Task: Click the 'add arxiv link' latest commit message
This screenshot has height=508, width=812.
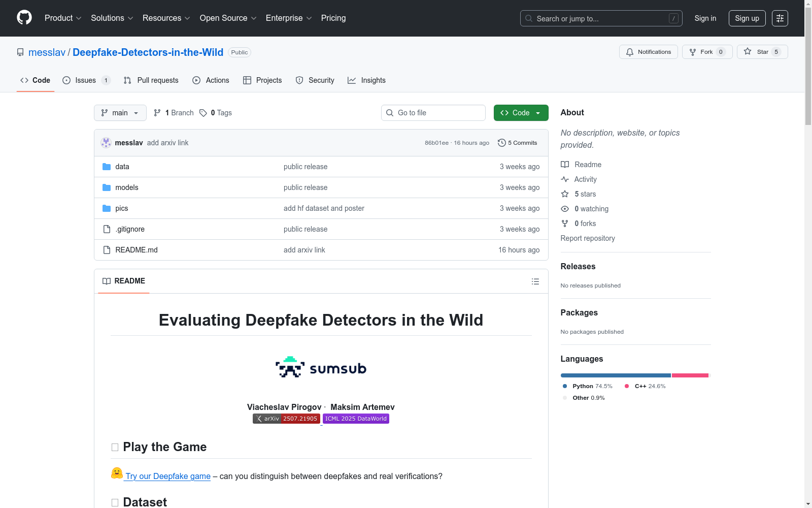Action: click(x=167, y=143)
